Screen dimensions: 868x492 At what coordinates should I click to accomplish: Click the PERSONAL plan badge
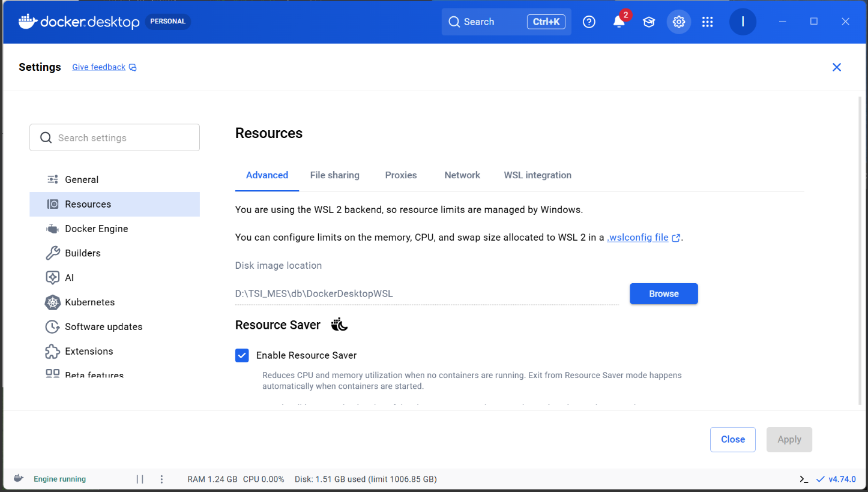tap(168, 22)
